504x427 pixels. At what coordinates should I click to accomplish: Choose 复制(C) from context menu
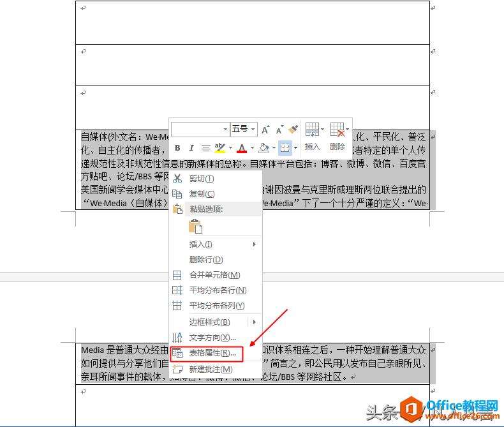click(216, 194)
